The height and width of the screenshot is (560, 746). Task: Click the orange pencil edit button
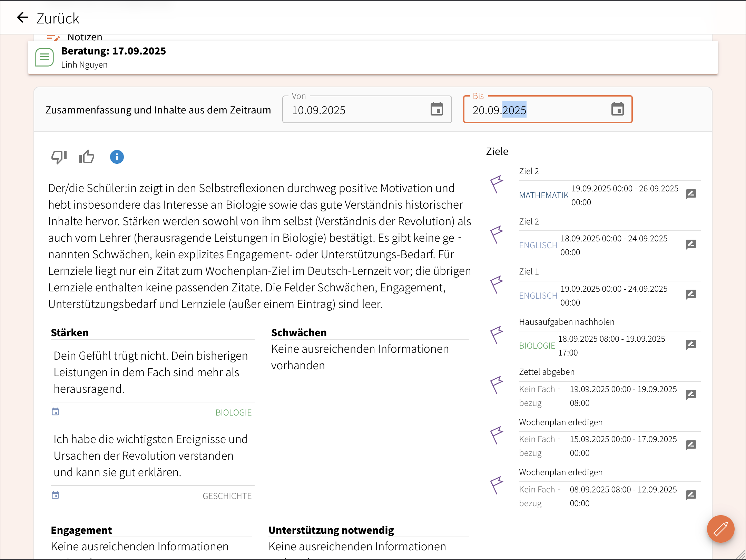[x=720, y=529]
